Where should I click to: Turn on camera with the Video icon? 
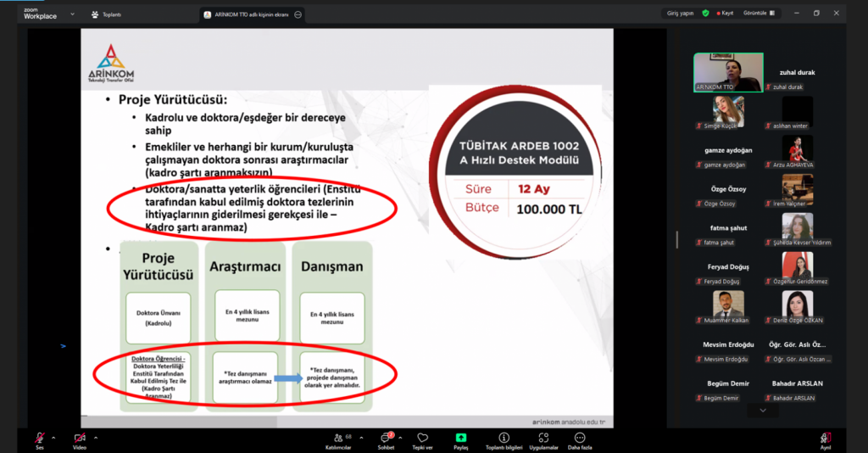80,438
